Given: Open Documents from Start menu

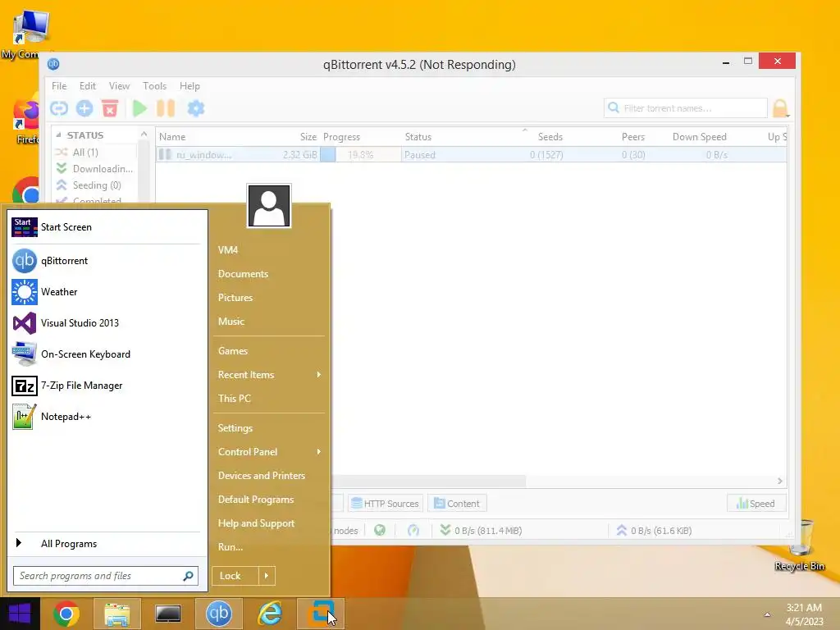Looking at the screenshot, I should click(243, 274).
